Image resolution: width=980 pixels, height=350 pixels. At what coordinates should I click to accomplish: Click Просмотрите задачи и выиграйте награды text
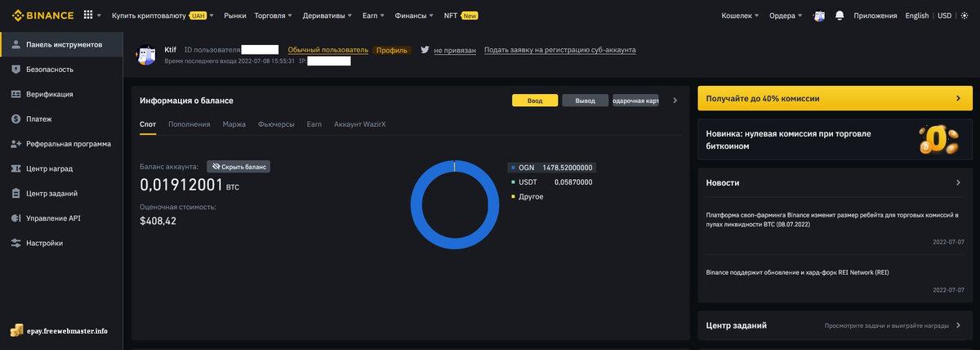[888, 325]
